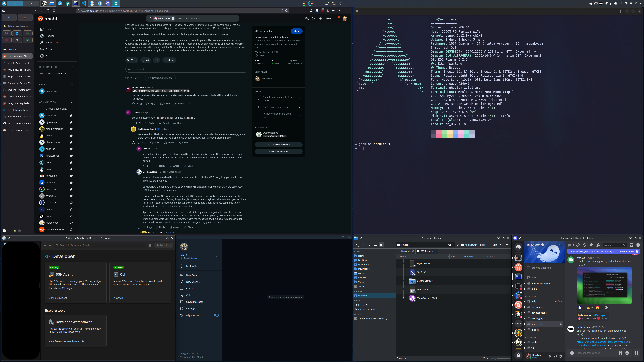Viewport: 644px width, 362px height.
Task: Switch Dolphin to compact list view
Action: (375, 245)
